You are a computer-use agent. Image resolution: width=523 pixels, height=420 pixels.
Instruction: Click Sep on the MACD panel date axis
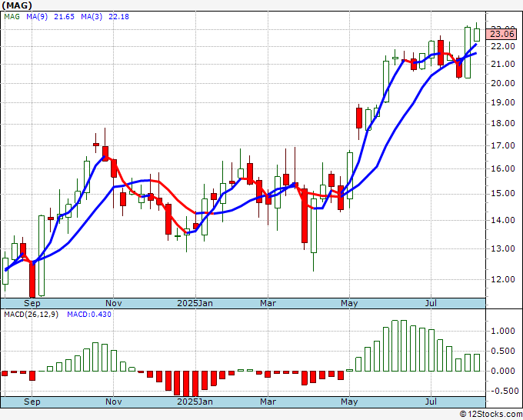(x=32, y=402)
